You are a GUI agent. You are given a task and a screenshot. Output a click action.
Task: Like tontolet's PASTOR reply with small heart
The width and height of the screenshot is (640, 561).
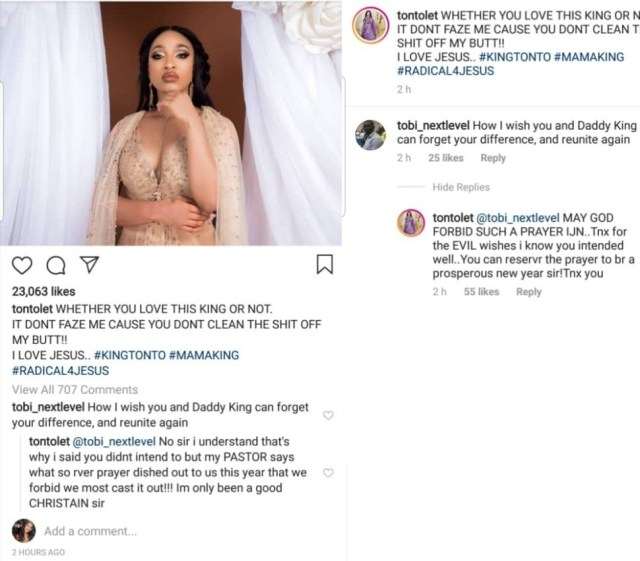(328, 473)
